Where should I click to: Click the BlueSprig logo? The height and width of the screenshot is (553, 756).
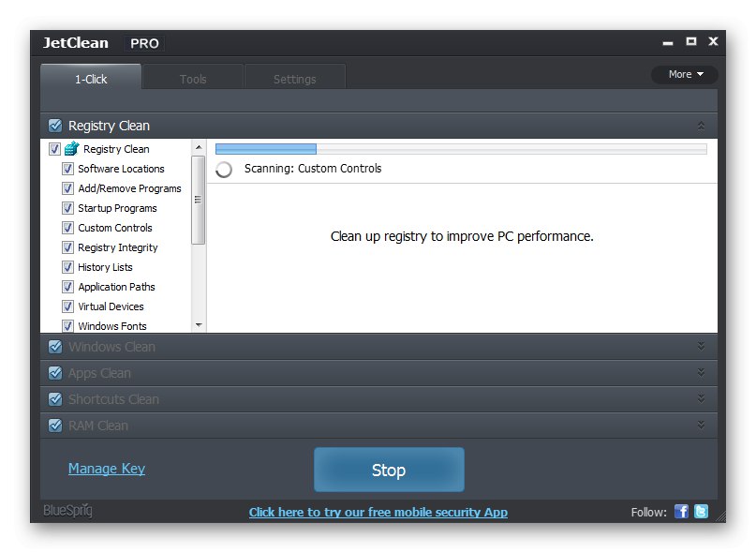click(x=68, y=511)
